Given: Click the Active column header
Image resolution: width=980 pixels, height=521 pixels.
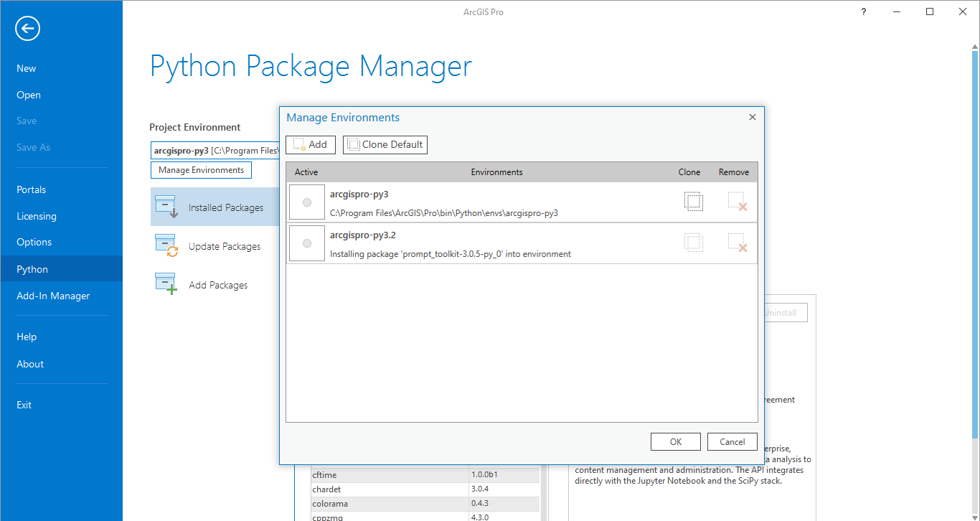Looking at the screenshot, I should [x=306, y=172].
